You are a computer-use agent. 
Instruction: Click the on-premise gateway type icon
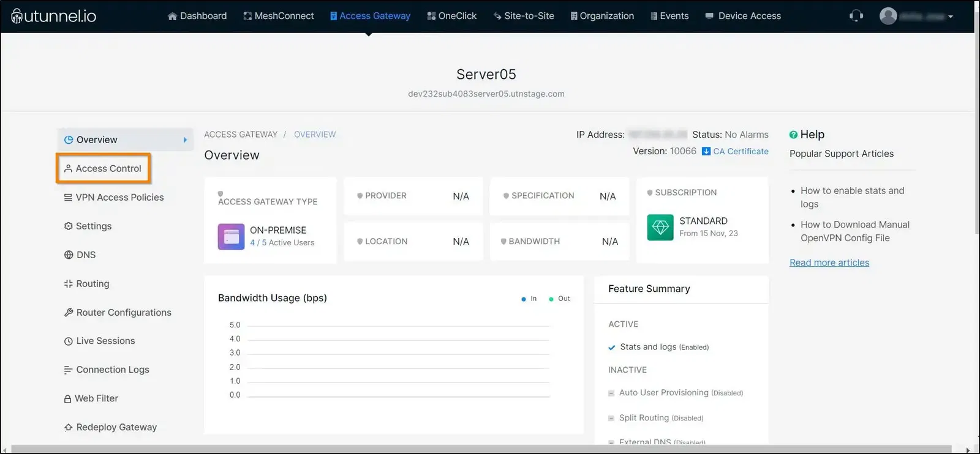[x=231, y=236]
